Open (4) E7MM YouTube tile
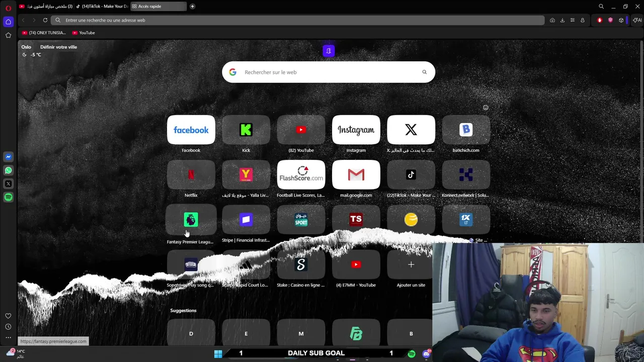Viewport: 644px width, 362px height. [356, 264]
